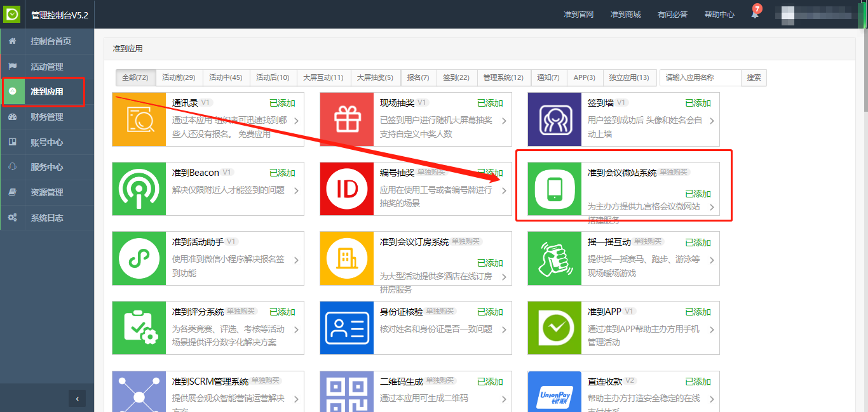Expand the 签到墙 card chevron arrow
The height and width of the screenshot is (412, 868).
(712, 121)
